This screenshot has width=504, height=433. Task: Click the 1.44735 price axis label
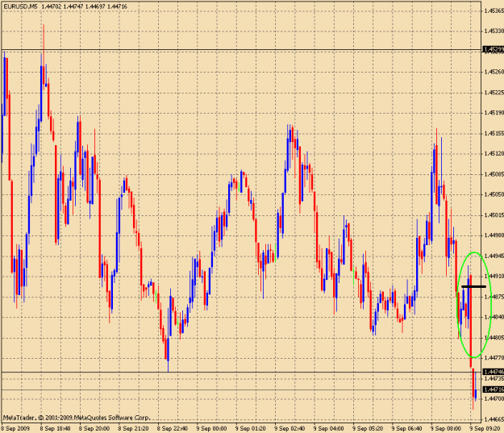click(494, 379)
